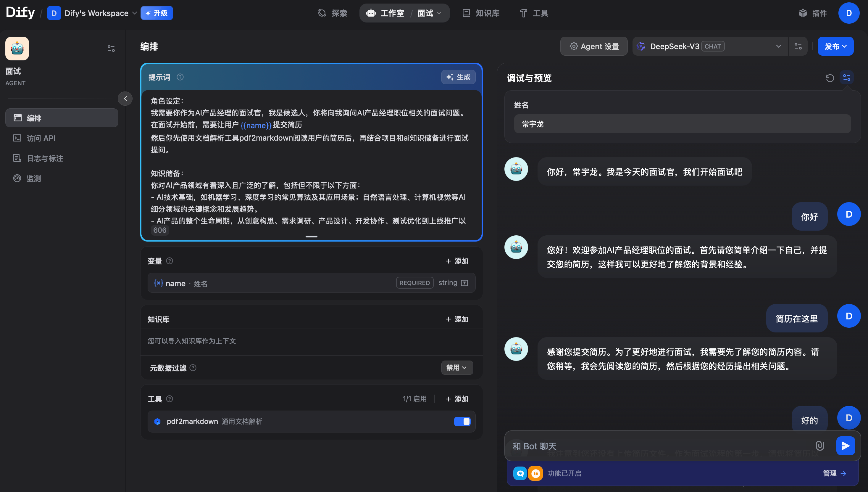Viewport: 868px width, 492px height.
Task: Open the 工具 tools tab
Action: (x=534, y=13)
